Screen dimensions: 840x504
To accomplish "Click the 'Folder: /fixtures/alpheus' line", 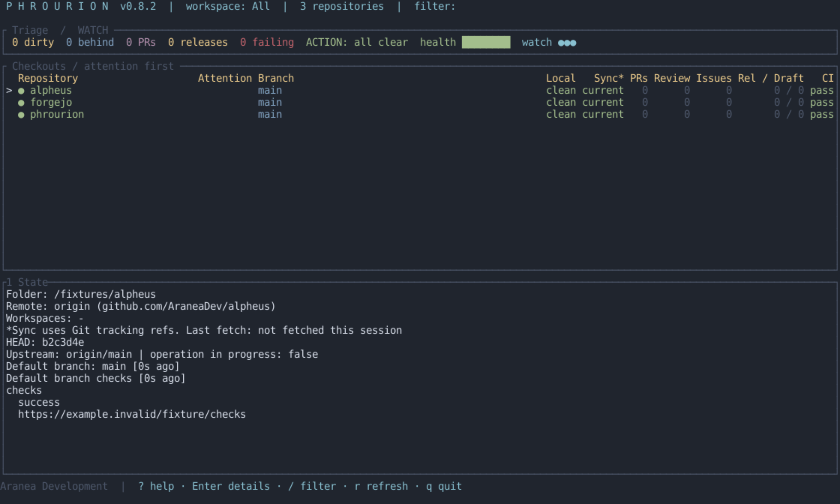I will (81, 295).
